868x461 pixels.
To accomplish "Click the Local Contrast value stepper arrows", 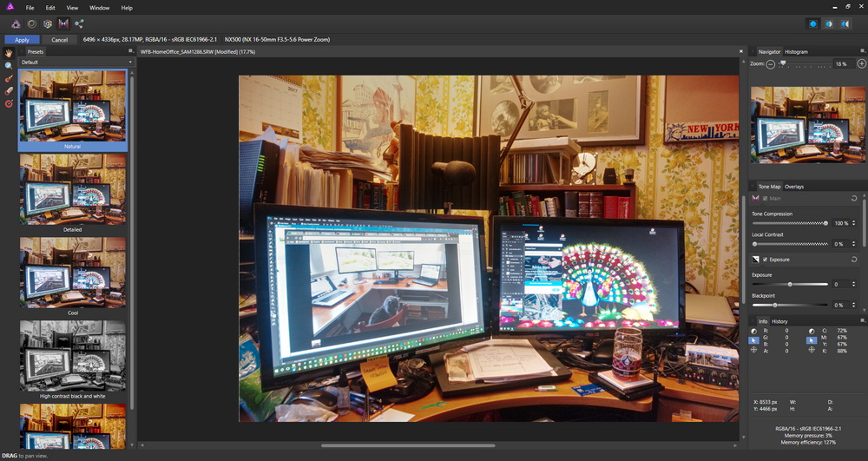I will [853, 243].
